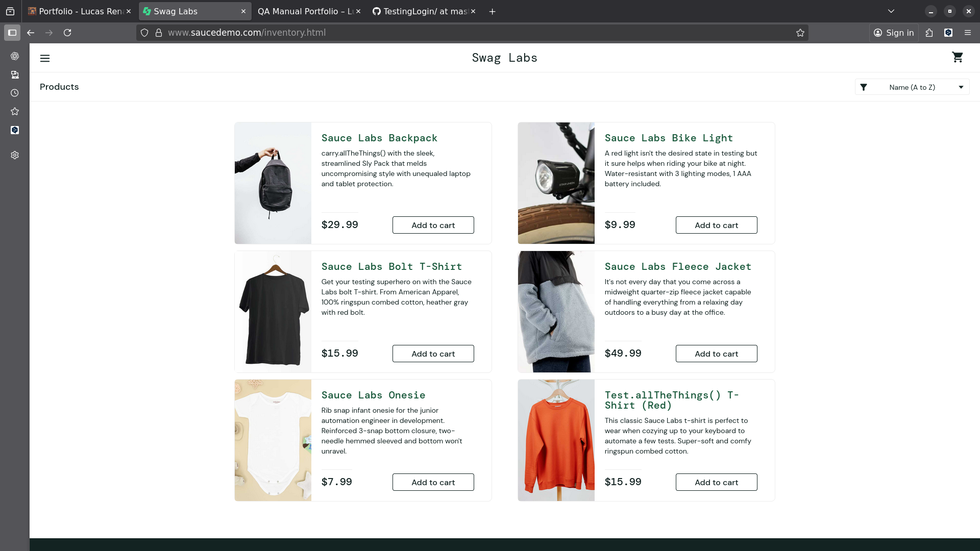The height and width of the screenshot is (551, 980).
Task: Toggle the sidebar panel open or closed
Action: (x=12, y=33)
